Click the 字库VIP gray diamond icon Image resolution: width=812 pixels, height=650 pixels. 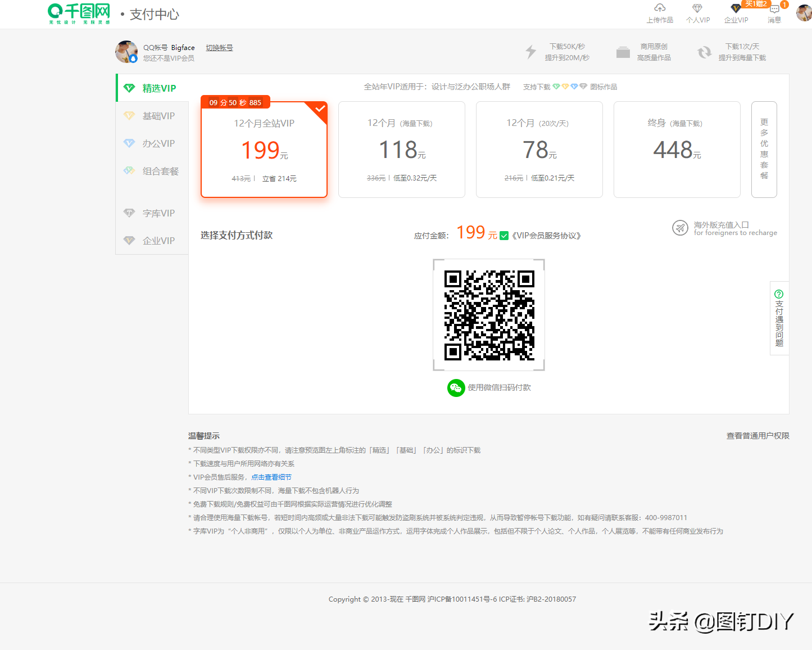pyautogui.click(x=129, y=213)
